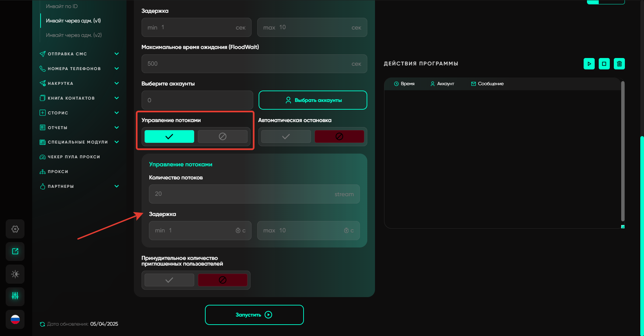Screen dimensions: 644x336
Task: Select Инвайт через адм. (v2) item
Action: coord(74,35)
